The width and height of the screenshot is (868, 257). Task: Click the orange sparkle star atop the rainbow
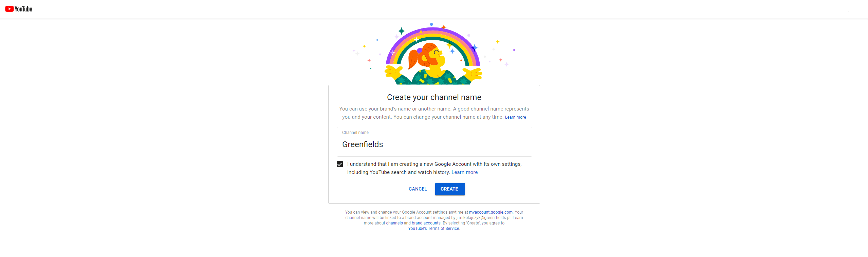(x=444, y=27)
